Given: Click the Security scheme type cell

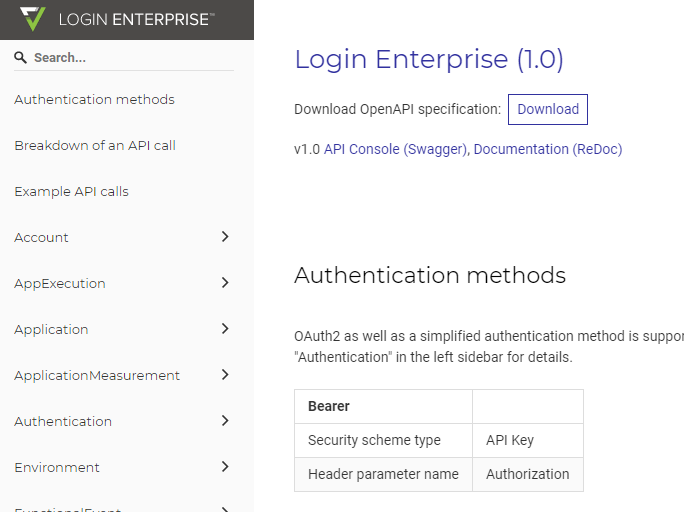Looking at the screenshot, I should pos(383,440).
